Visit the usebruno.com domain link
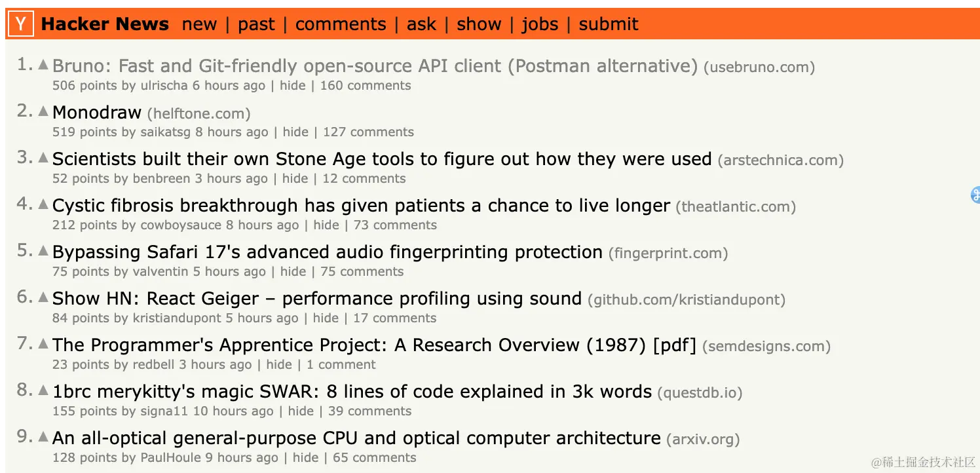 pos(759,67)
